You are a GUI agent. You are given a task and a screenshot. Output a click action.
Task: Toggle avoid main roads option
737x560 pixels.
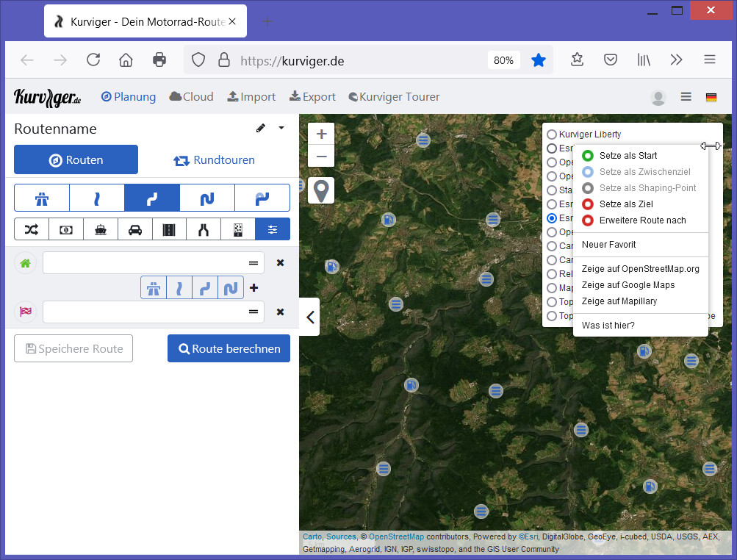coord(169,229)
